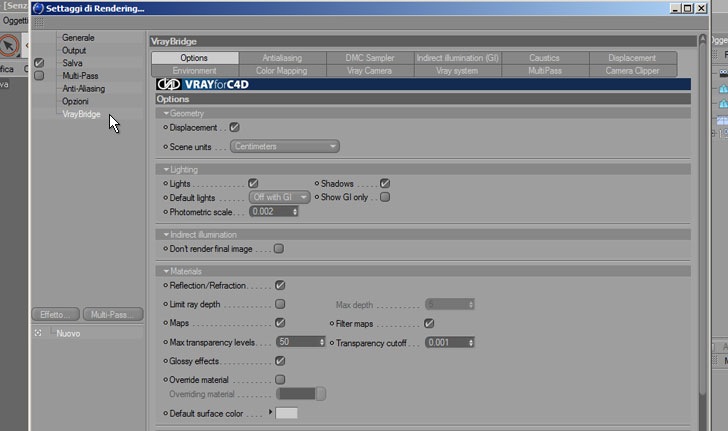Collapse the Materials section
728x431 pixels.
(x=166, y=271)
